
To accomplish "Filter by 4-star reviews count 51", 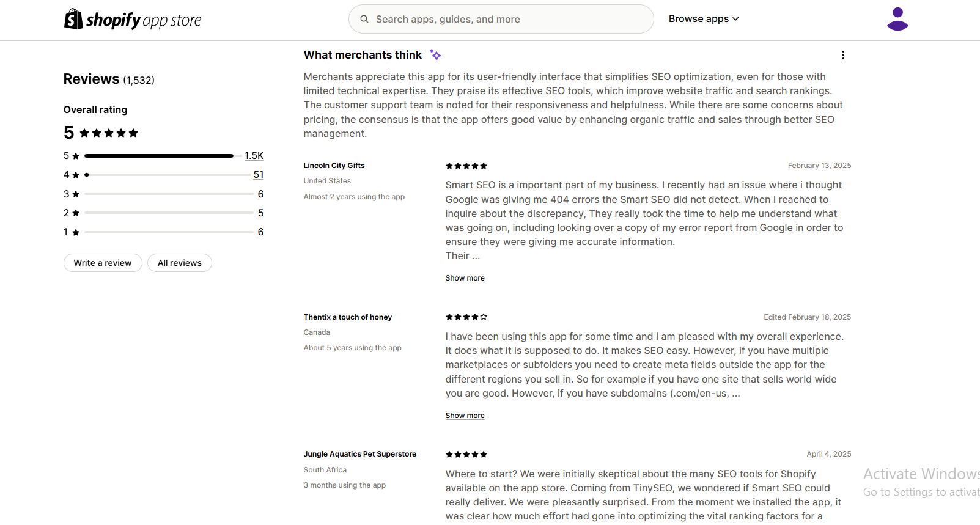I will click(259, 175).
